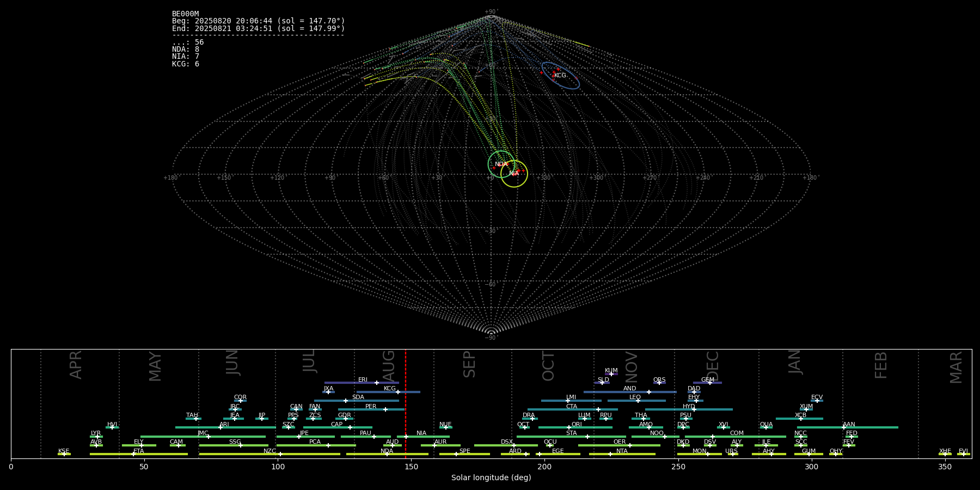Select the MON shower label
The height and width of the screenshot is (490, 980).
[x=700, y=451]
